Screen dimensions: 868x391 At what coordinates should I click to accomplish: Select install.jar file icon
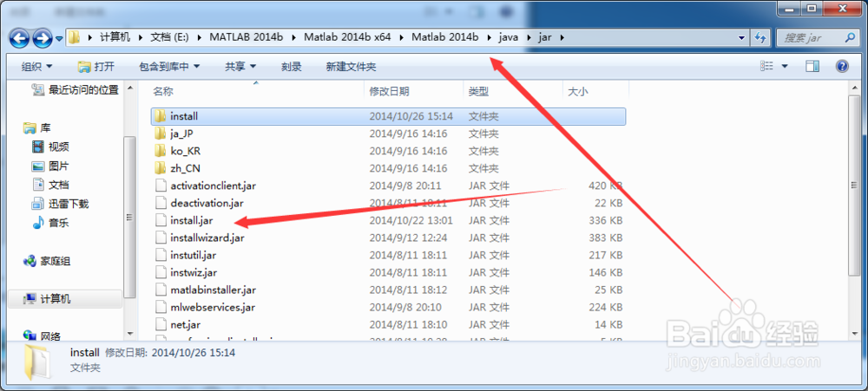(161, 220)
